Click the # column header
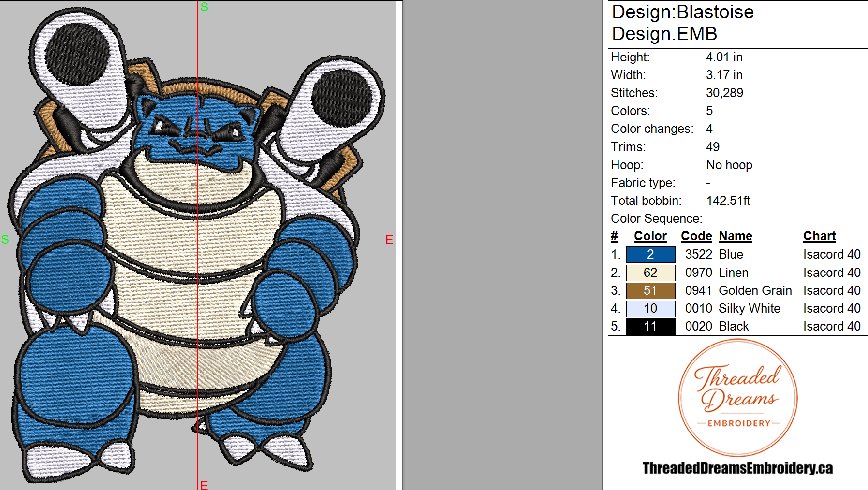Viewport: 868px width, 490px height. point(614,236)
